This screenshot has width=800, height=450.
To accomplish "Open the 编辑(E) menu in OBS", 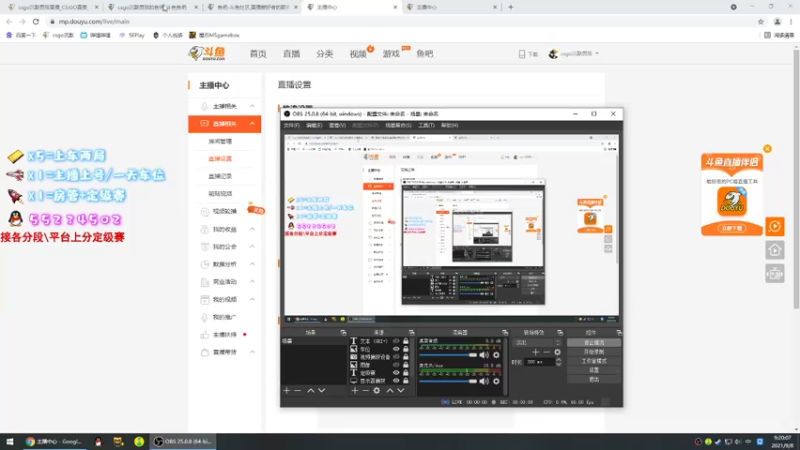I will pos(314,125).
